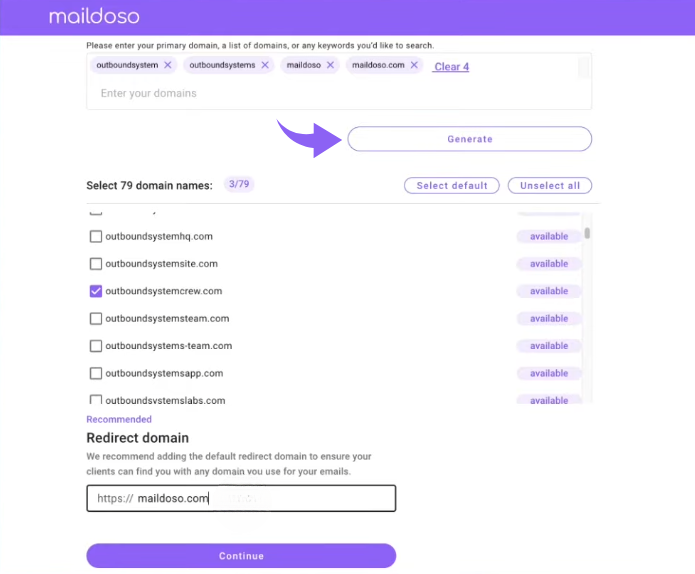Viewport: 695px width, 574px height.
Task: Tick the outboundsystemsteam.com checkbox
Action: pyautogui.click(x=96, y=319)
